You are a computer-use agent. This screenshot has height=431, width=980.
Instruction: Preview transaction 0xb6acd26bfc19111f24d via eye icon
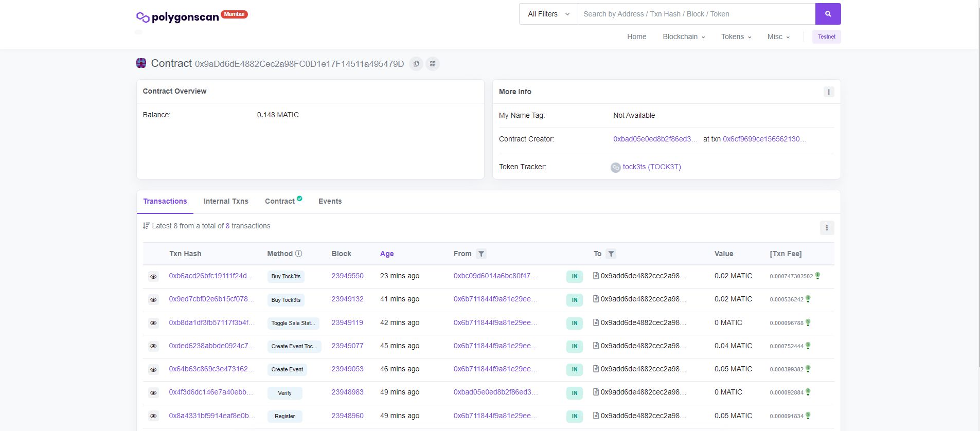coord(153,277)
